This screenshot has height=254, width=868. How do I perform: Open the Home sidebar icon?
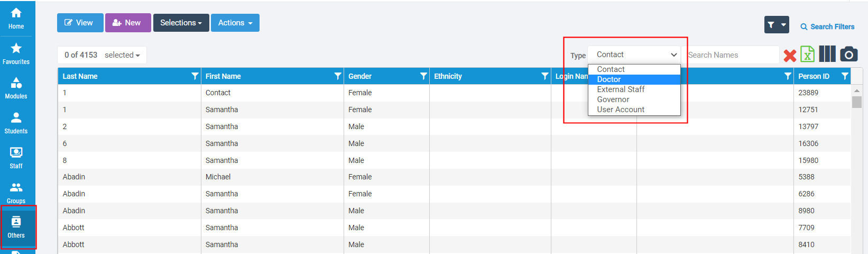(x=16, y=18)
